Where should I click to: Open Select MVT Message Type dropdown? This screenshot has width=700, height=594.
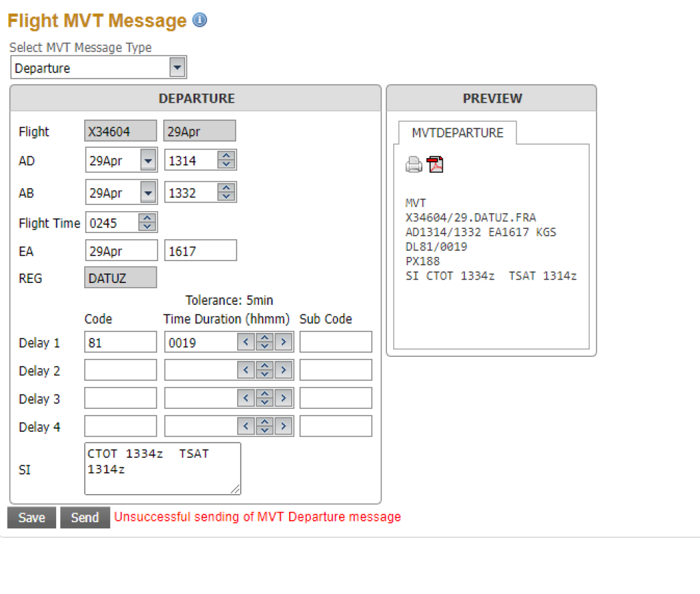[177, 68]
